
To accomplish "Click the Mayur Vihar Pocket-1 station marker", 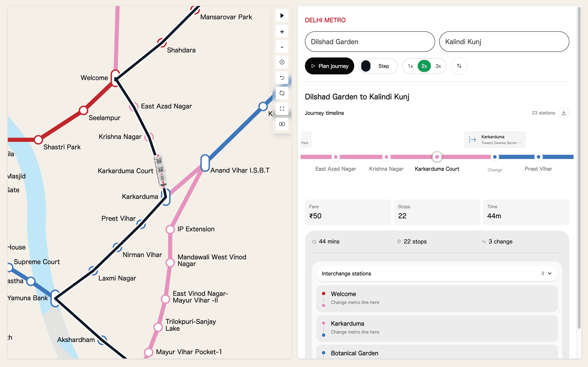I will pyautogui.click(x=149, y=352).
